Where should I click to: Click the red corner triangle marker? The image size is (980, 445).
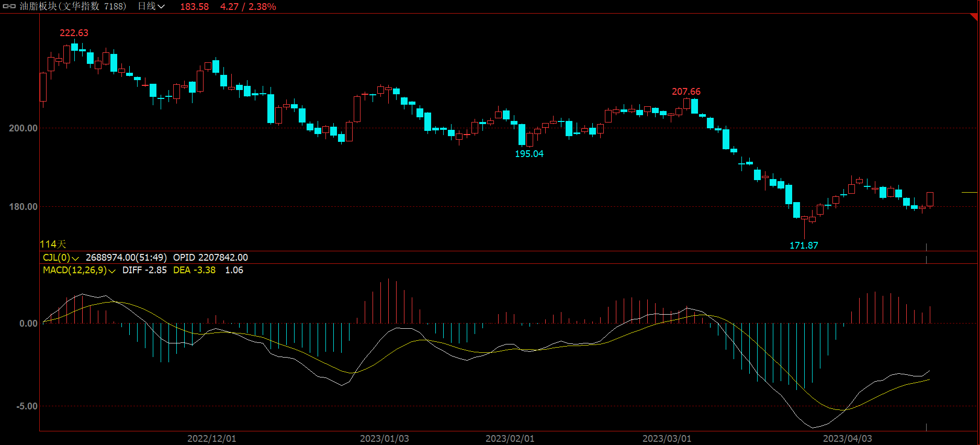tap(974, 17)
